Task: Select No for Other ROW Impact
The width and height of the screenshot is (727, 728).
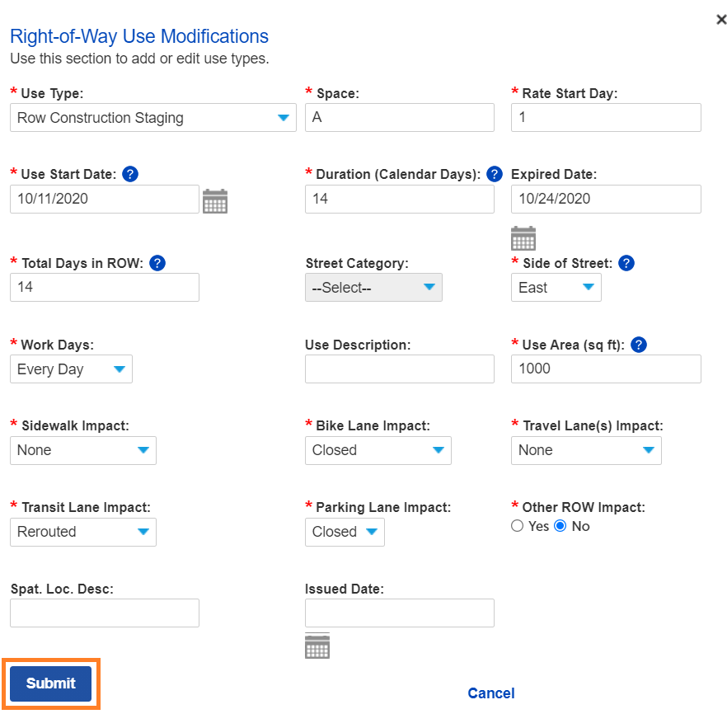Action: (560, 526)
